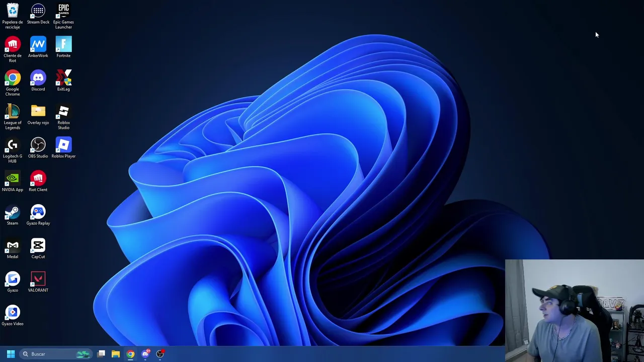Open the Windows Start menu
The height and width of the screenshot is (362, 644).
click(x=11, y=354)
